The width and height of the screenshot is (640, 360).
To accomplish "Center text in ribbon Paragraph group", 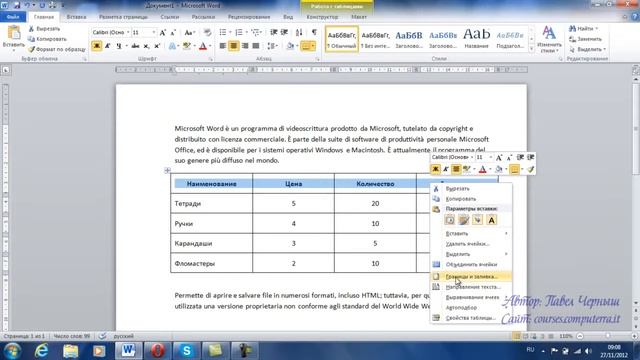I will coord(234,46).
